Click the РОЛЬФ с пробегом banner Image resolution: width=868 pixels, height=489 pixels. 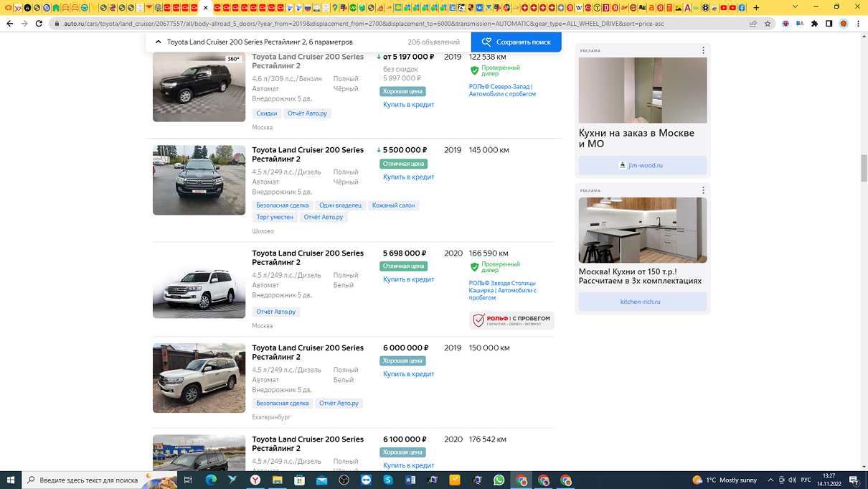tap(511, 320)
